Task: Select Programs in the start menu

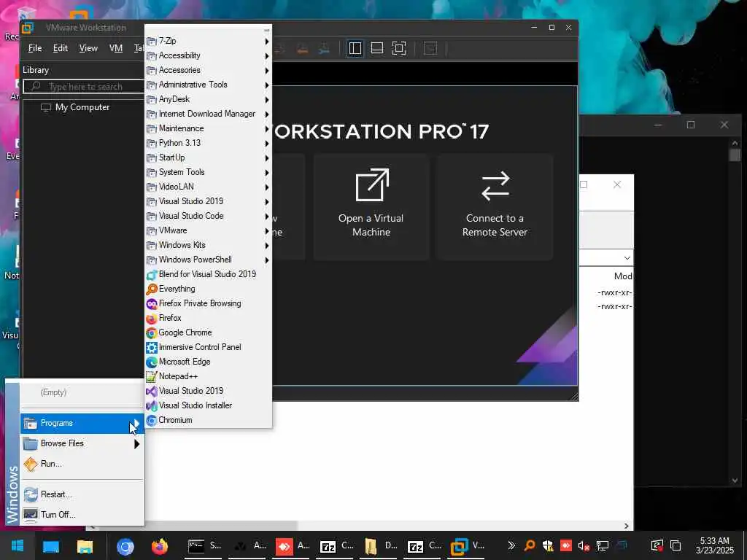Action: click(82, 424)
